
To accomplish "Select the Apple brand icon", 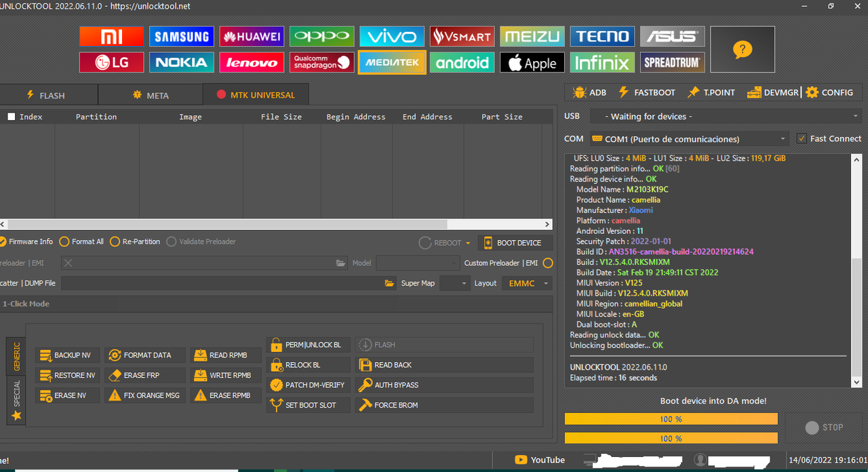I will [x=532, y=62].
